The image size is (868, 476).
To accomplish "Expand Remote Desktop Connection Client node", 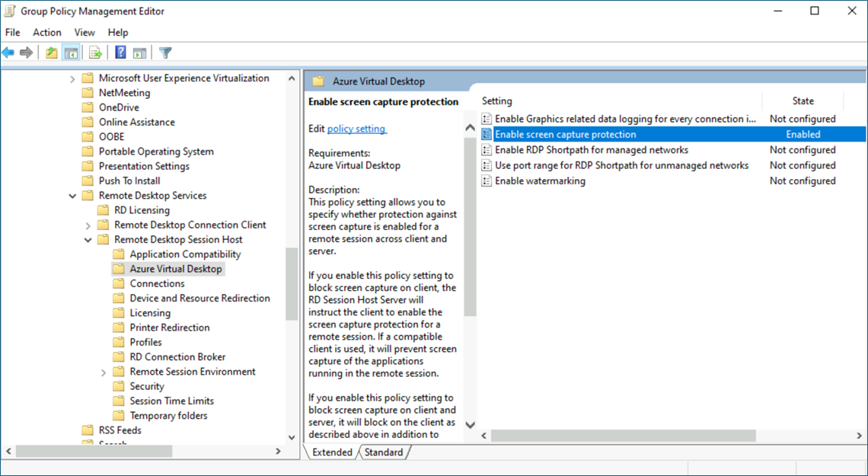I will pos(88,225).
